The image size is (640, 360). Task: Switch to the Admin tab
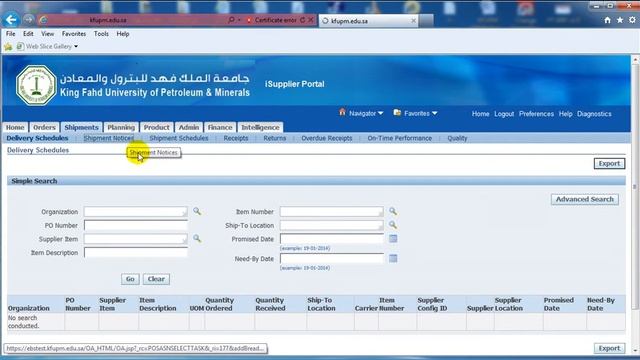pos(189,127)
